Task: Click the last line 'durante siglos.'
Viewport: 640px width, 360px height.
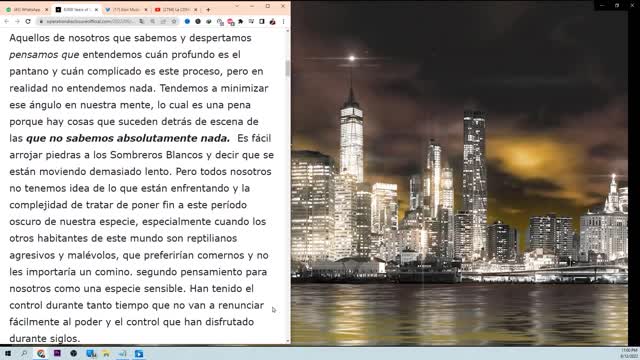Action: tap(44, 338)
